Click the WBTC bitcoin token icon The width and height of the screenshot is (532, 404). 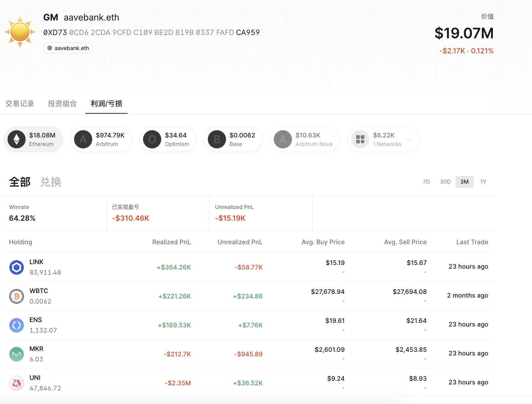pos(17,296)
